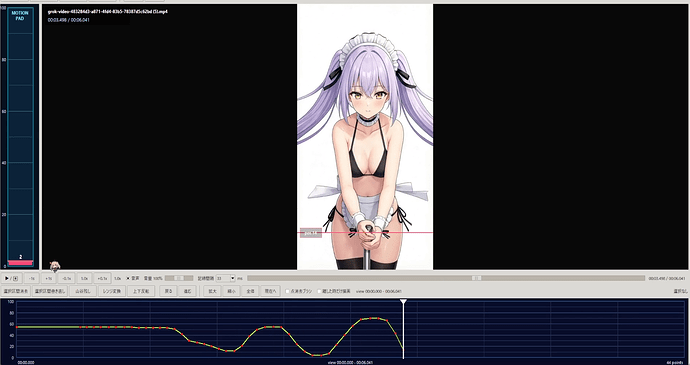Increase playback speed with +0.1x button
This screenshot has width=690, height=365.
coord(102,278)
